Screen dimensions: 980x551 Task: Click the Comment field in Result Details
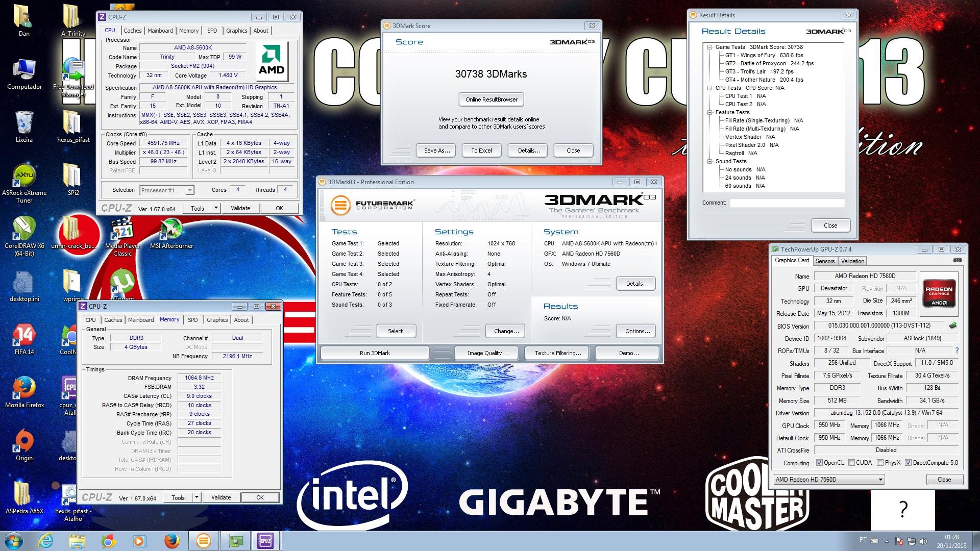coord(787,203)
